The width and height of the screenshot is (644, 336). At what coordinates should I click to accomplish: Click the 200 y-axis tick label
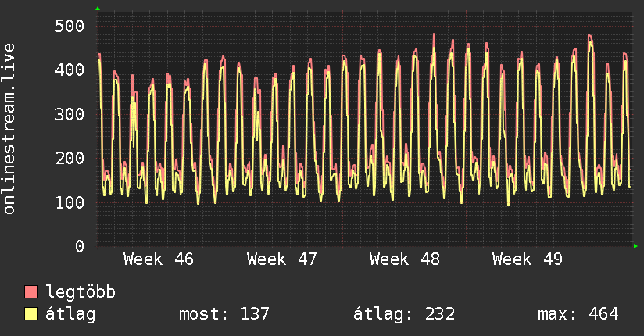click(x=70, y=159)
